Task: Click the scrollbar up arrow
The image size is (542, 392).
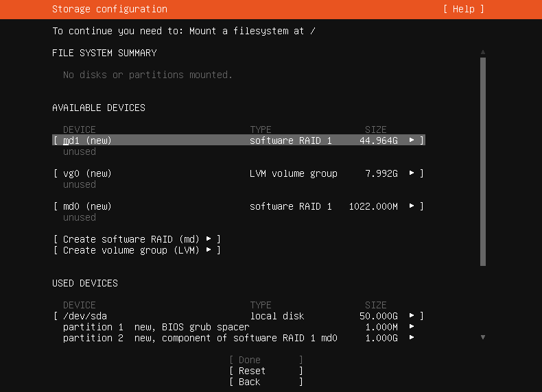Action: coord(483,52)
